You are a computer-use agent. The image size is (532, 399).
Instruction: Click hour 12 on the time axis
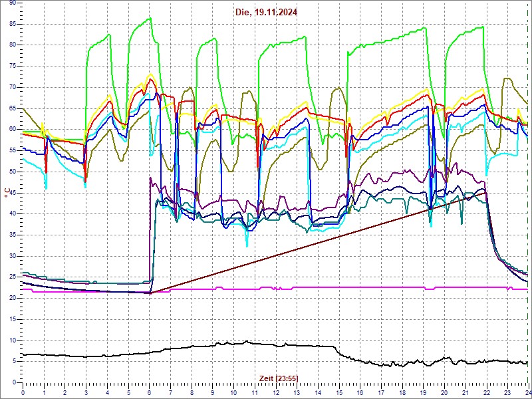(275, 392)
